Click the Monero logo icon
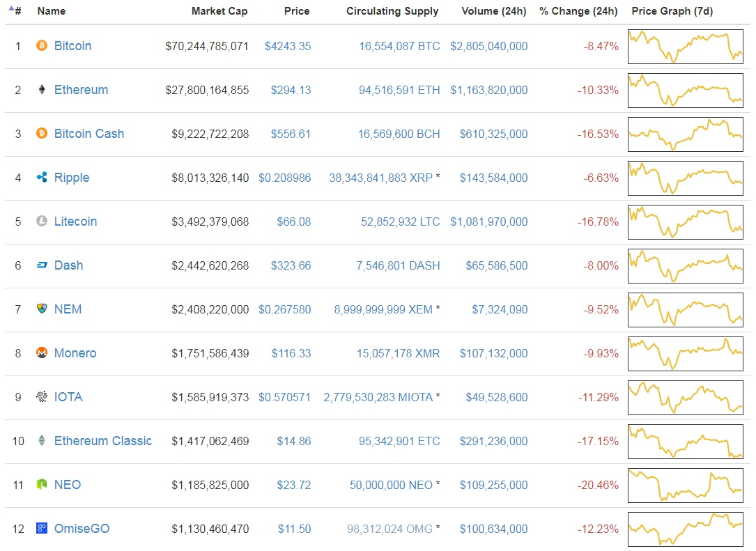The image size is (756, 551). (42, 353)
